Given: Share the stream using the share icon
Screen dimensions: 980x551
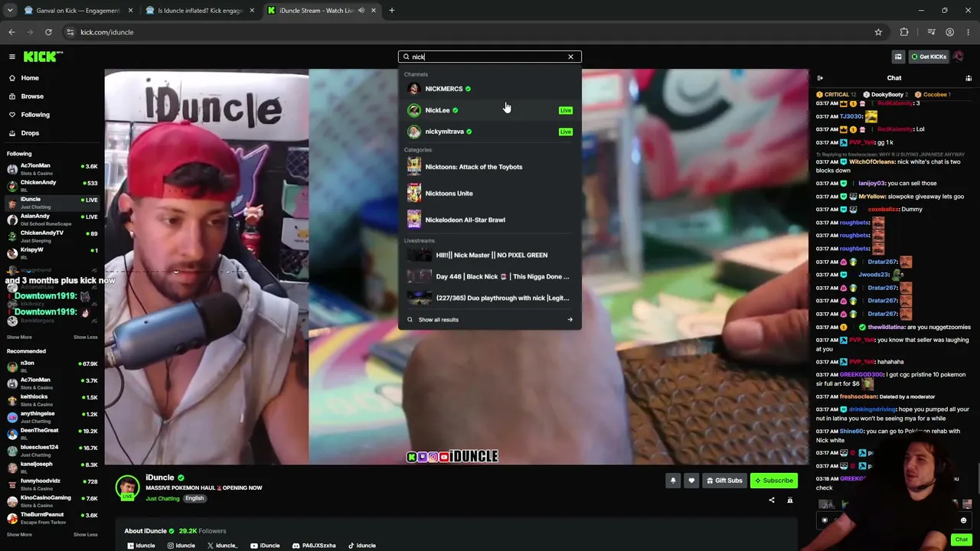Looking at the screenshot, I should tap(772, 500).
